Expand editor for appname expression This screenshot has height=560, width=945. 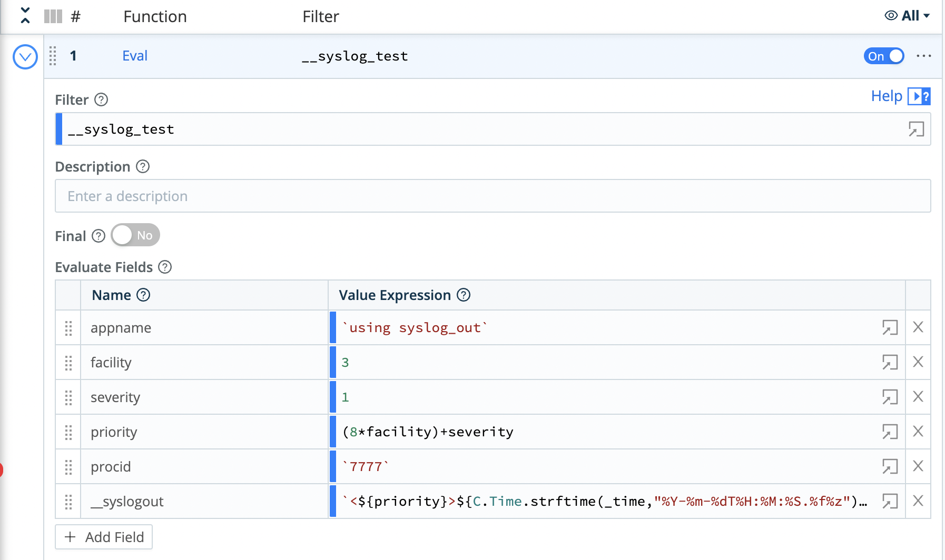[x=890, y=327]
